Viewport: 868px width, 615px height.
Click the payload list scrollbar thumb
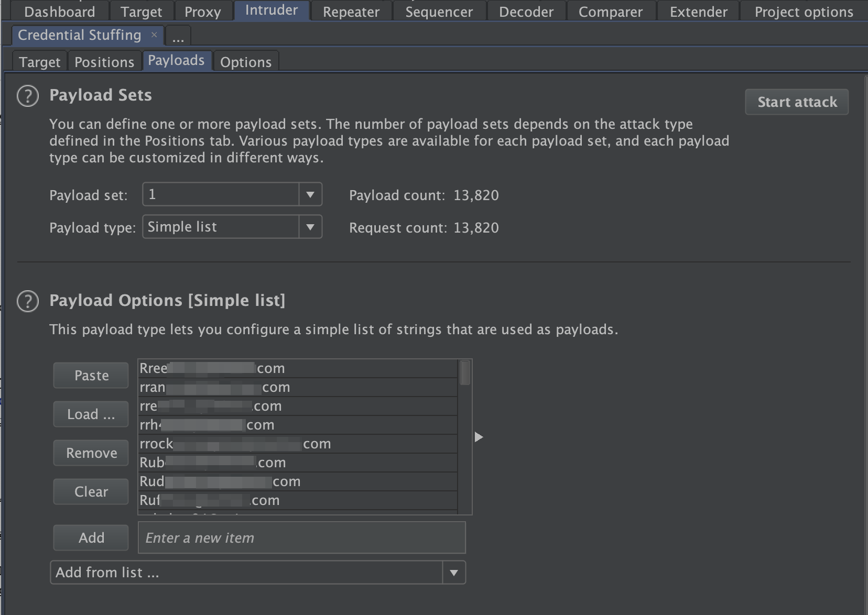pos(465,373)
